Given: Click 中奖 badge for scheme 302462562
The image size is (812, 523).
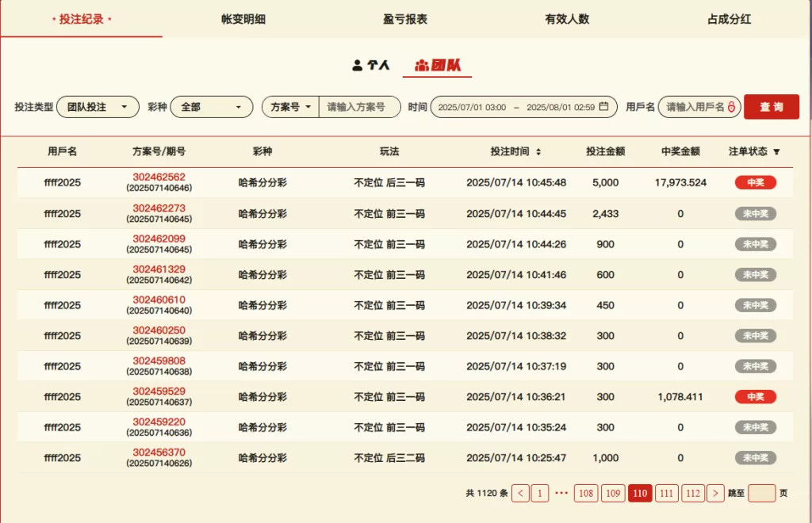Looking at the screenshot, I should pos(756,182).
